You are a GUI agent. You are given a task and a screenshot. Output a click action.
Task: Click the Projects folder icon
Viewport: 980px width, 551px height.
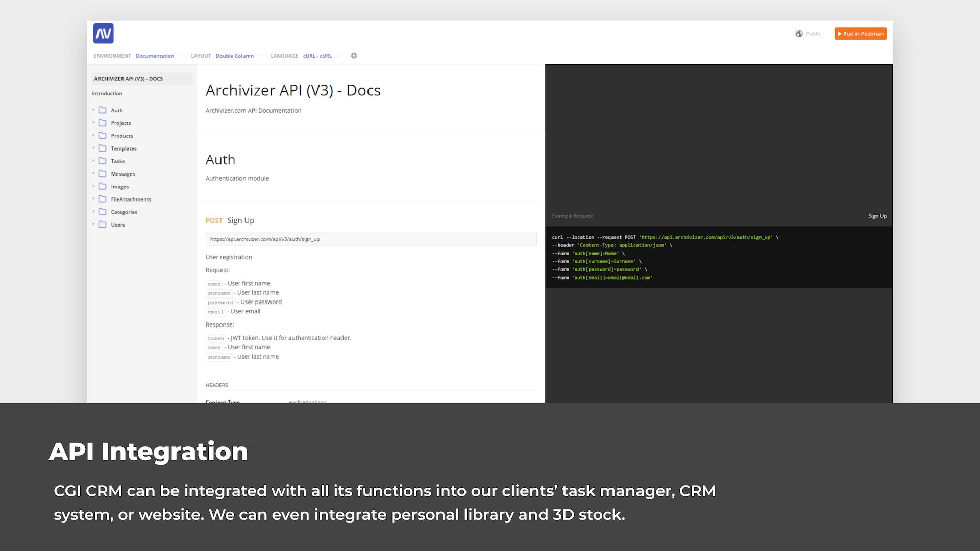(x=103, y=122)
